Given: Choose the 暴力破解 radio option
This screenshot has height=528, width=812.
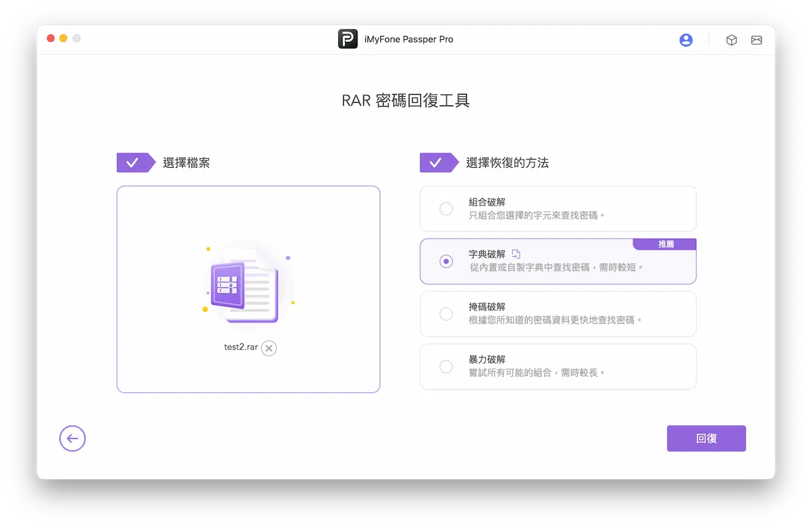Looking at the screenshot, I should [x=446, y=366].
